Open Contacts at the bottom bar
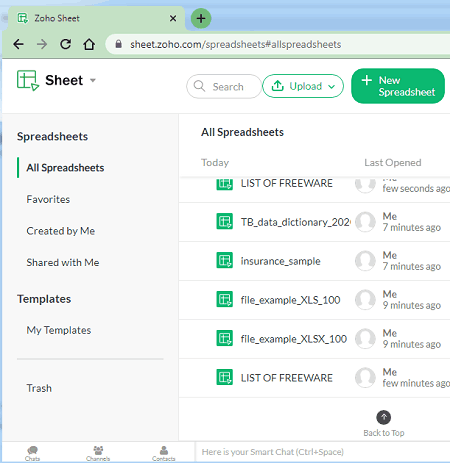450x463 pixels. tap(164, 454)
